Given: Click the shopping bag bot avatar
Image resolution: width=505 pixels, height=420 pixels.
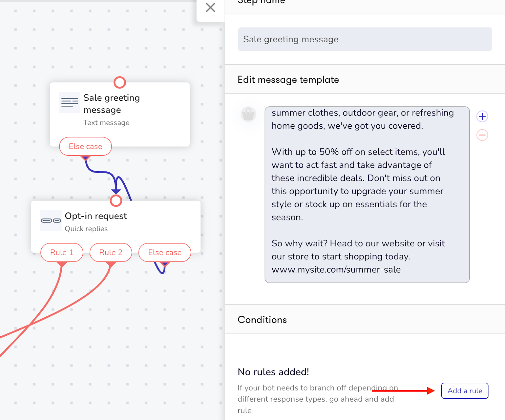Looking at the screenshot, I should pos(248,114).
